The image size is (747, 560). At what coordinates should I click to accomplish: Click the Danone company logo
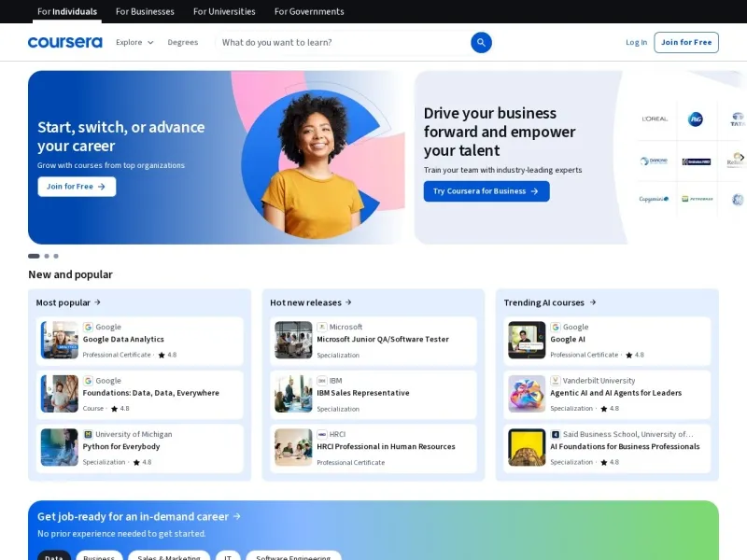point(654,161)
